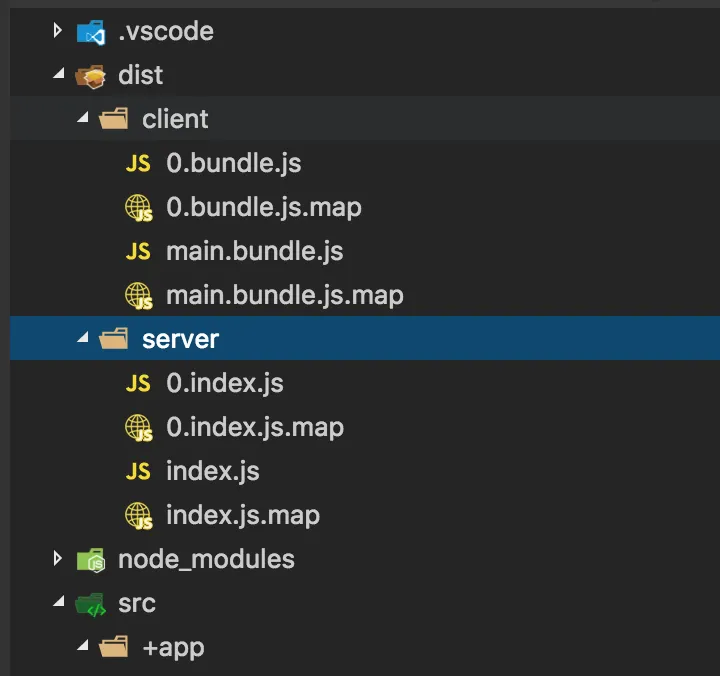Click the server folder icon
The image size is (720, 676).
[114, 340]
